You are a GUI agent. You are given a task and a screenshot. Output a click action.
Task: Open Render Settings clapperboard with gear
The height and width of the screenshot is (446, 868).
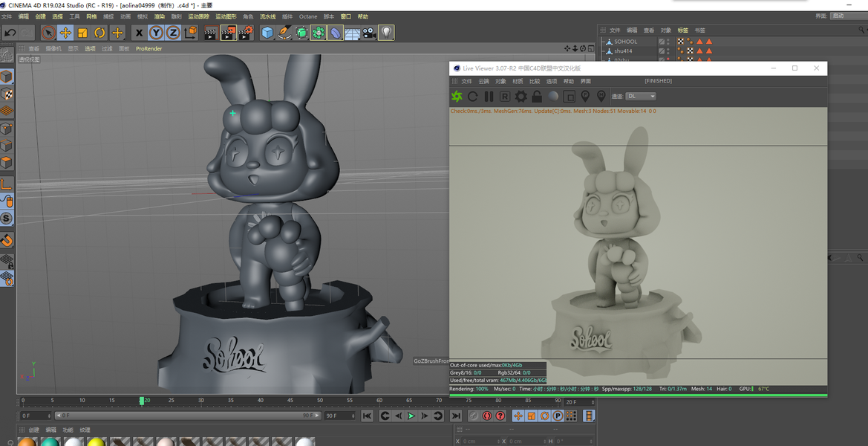click(x=246, y=33)
